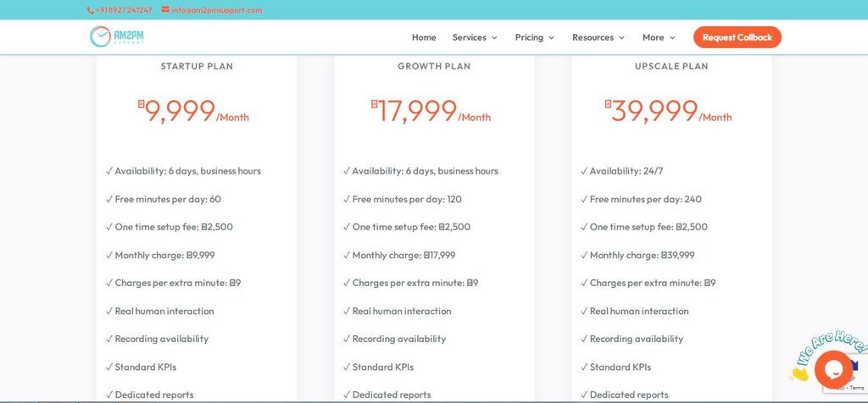Click the Request Callback button
This screenshot has width=868, height=403.
click(737, 37)
